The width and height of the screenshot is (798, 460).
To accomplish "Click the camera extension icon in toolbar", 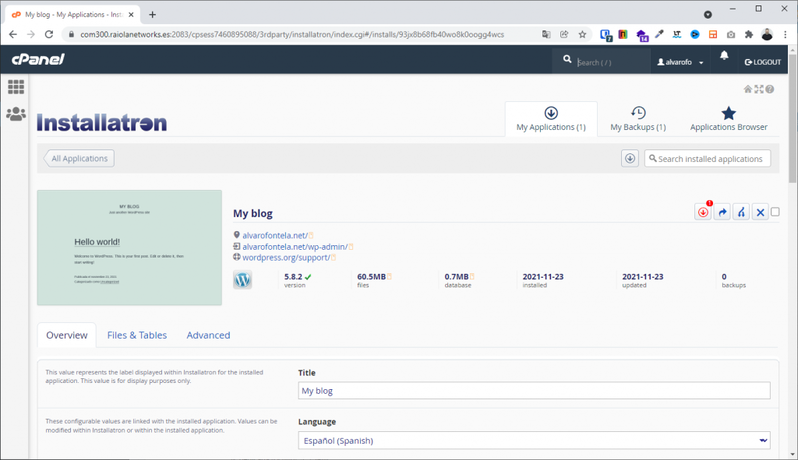I will pos(731,35).
